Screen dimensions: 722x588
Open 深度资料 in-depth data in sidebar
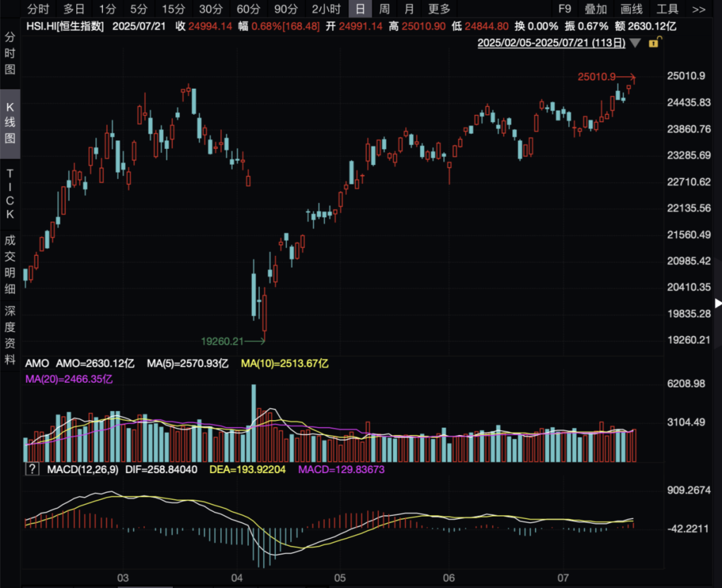tap(10, 335)
